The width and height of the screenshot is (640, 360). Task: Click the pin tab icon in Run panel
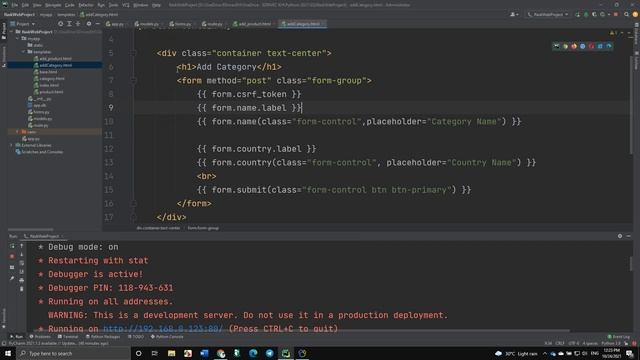pyautogui.click(x=12, y=278)
